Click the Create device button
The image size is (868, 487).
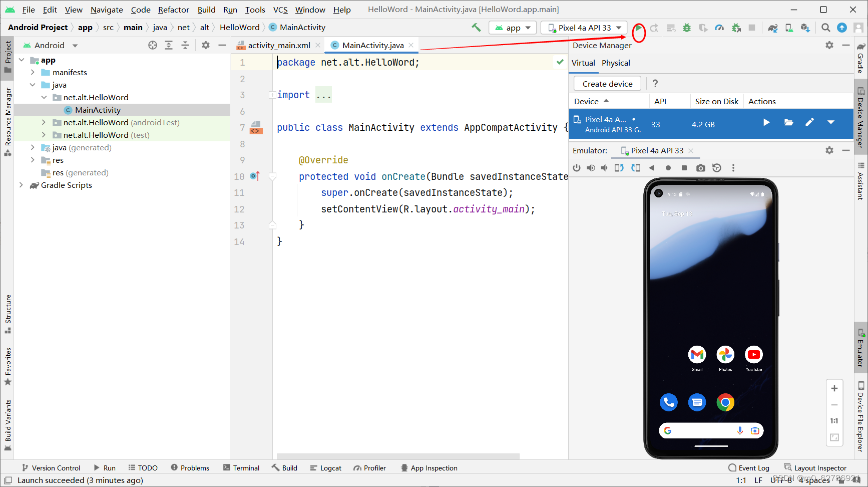click(x=607, y=83)
